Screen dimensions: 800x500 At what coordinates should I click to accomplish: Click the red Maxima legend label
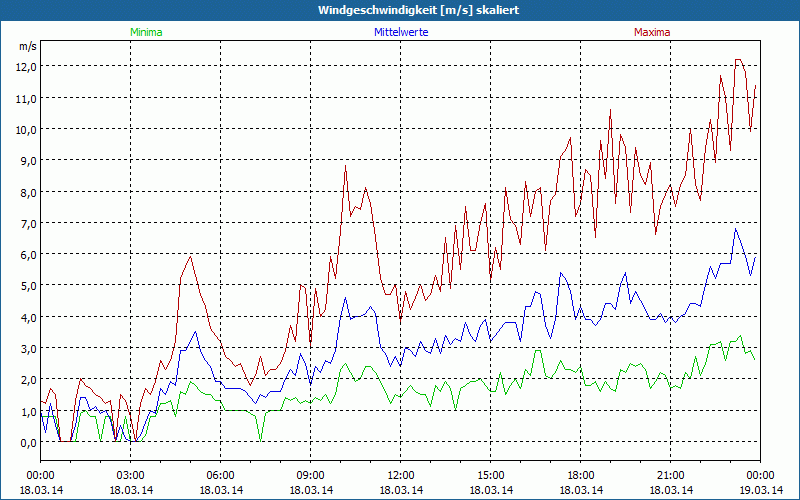(652, 32)
